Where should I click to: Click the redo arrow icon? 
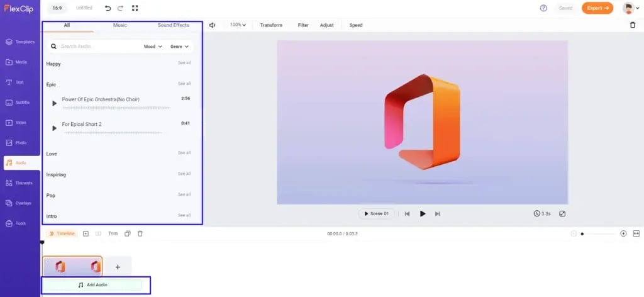pyautogui.click(x=121, y=8)
